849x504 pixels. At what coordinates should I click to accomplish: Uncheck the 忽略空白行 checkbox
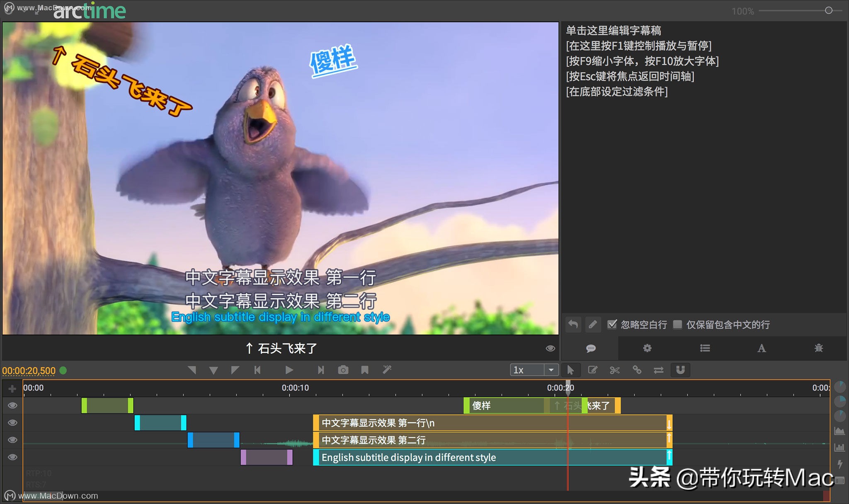[x=613, y=325]
